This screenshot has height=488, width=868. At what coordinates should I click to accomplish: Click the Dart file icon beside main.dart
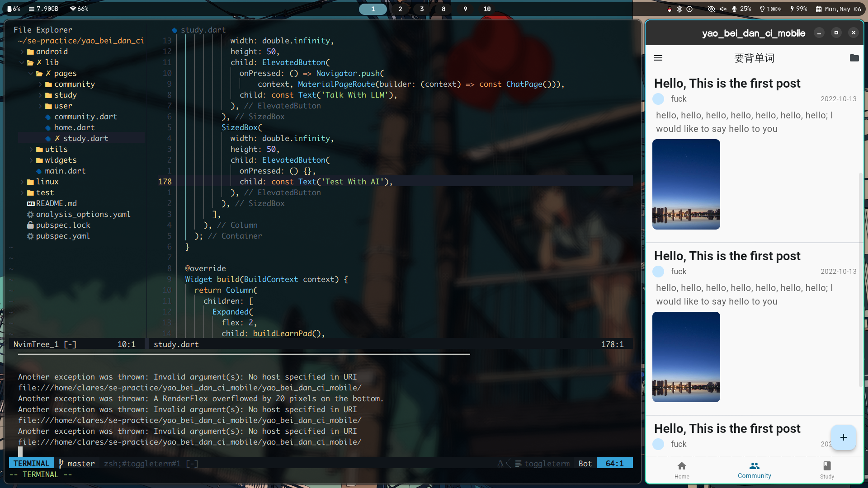[x=39, y=171]
